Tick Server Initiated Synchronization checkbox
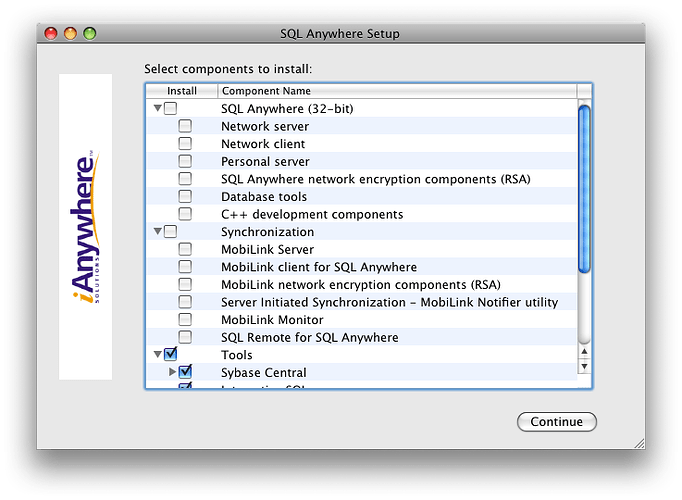The width and height of the screenshot is (682, 500). pos(185,302)
